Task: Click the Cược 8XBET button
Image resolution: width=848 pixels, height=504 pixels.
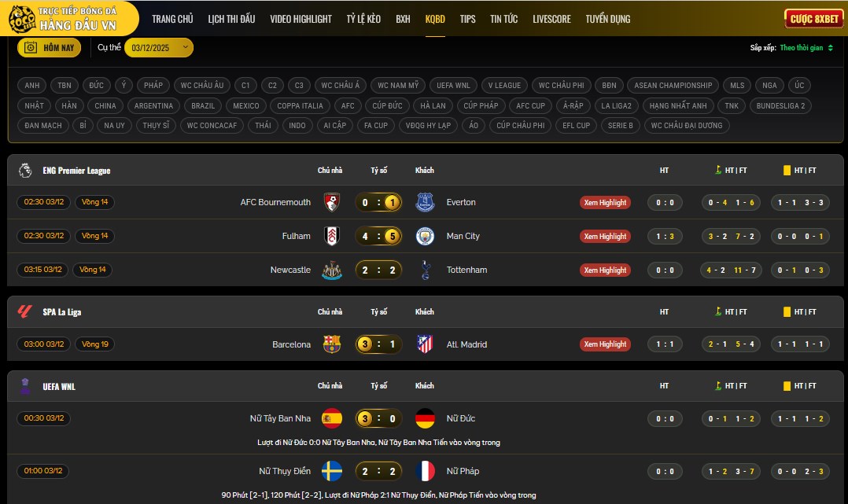Action: pyautogui.click(x=813, y=19)
